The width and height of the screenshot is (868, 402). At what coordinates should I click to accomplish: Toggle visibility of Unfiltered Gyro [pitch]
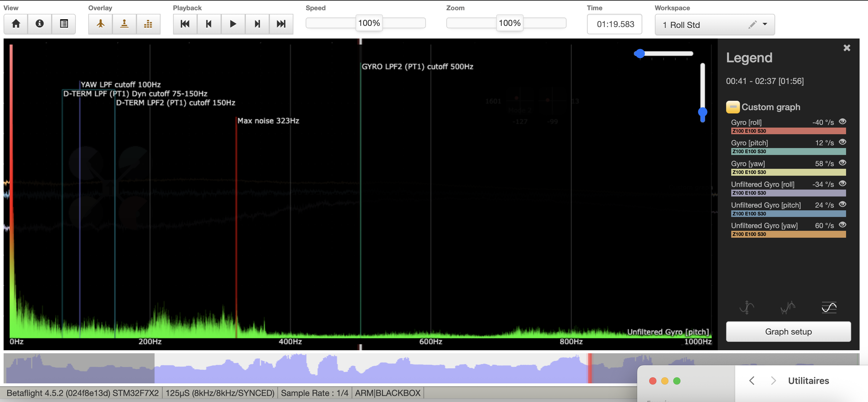coord(842,204)
